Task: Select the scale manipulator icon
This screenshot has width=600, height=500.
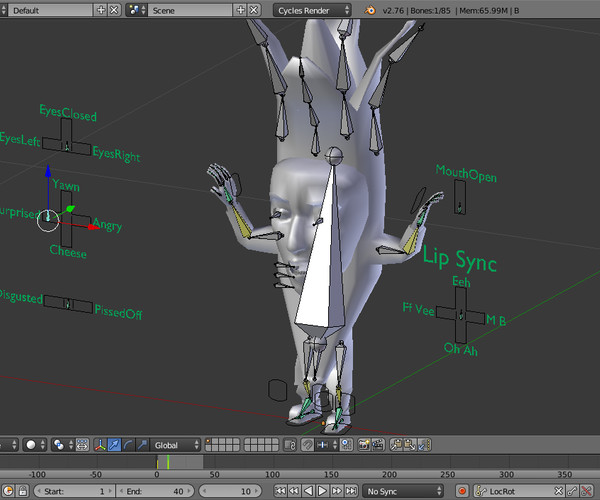Action: [144, 444]
